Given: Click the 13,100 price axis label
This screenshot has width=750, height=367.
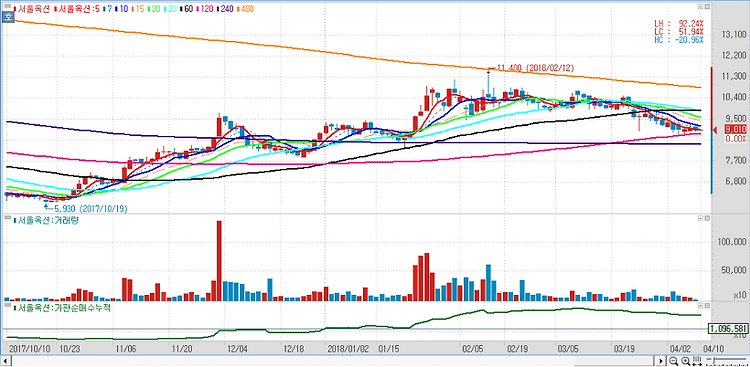Looking at the screenshot, I should click(x=734, y=35).
